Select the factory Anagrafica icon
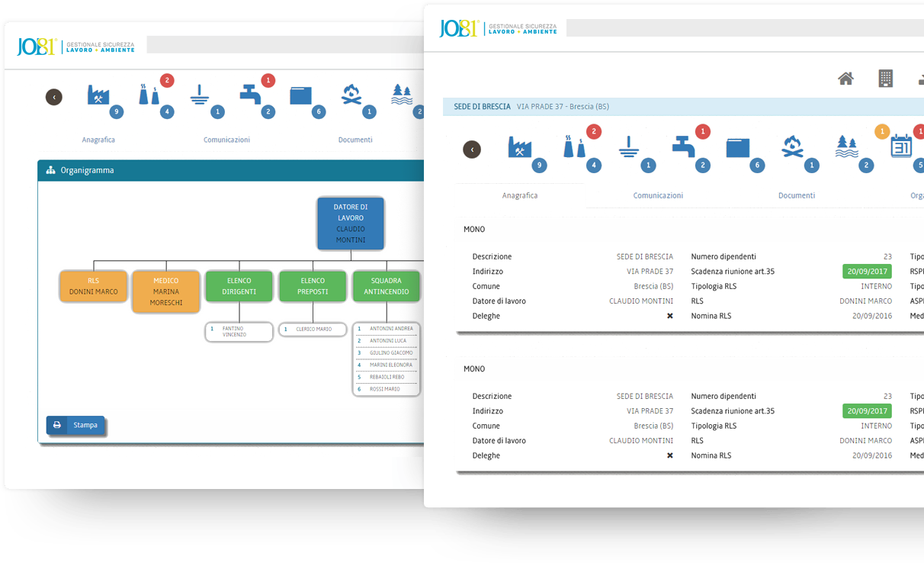The image size is (924, 563). pos(521,147)
